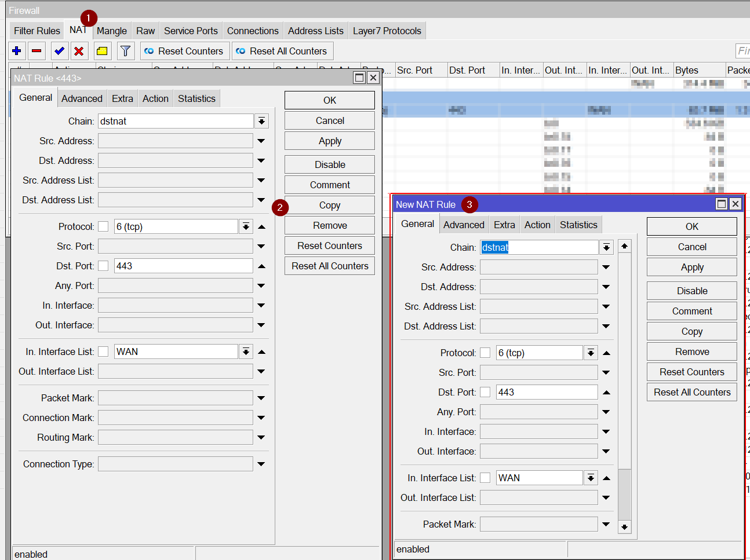The image size is (750, 560).
Task: Click the blue checkmark enable icon
Action: coord(59,51)
